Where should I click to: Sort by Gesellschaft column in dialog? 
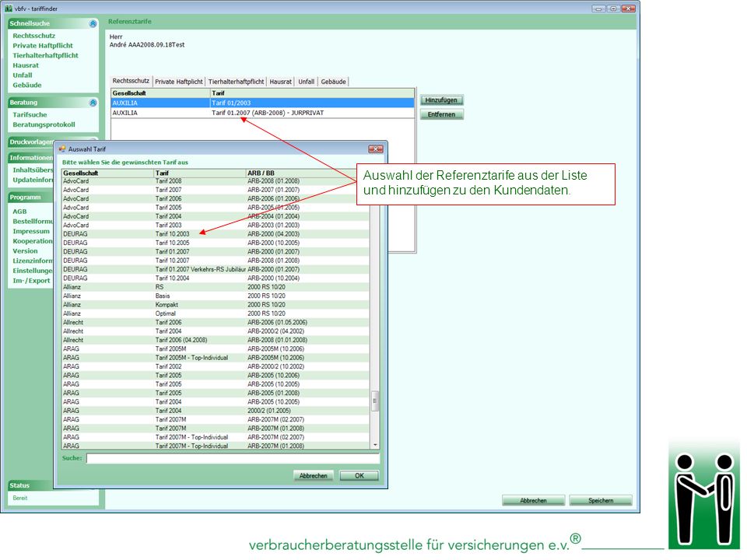pyautogui.click(x=107, y=173)
